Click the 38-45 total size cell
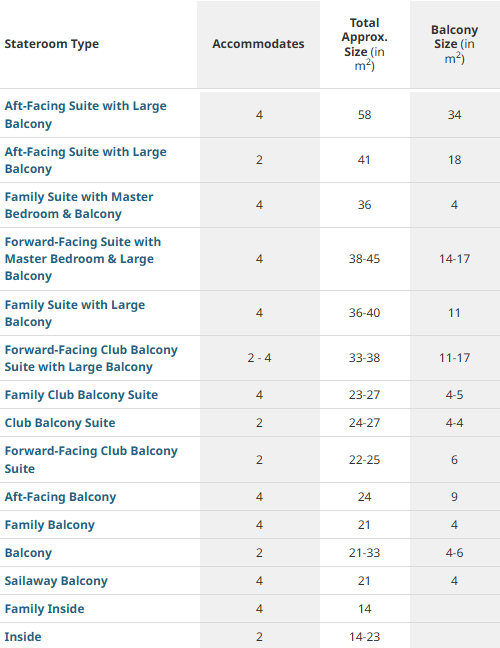 pos(364,259)
